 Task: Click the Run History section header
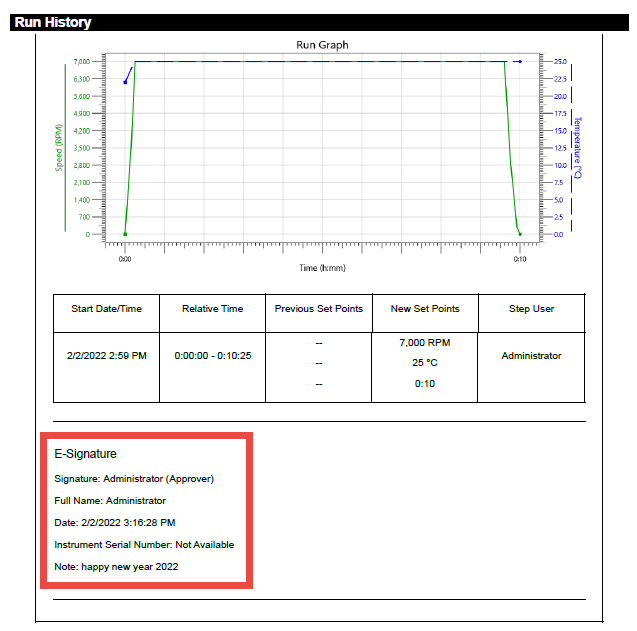pyautogui.click(x=53, y=22)
